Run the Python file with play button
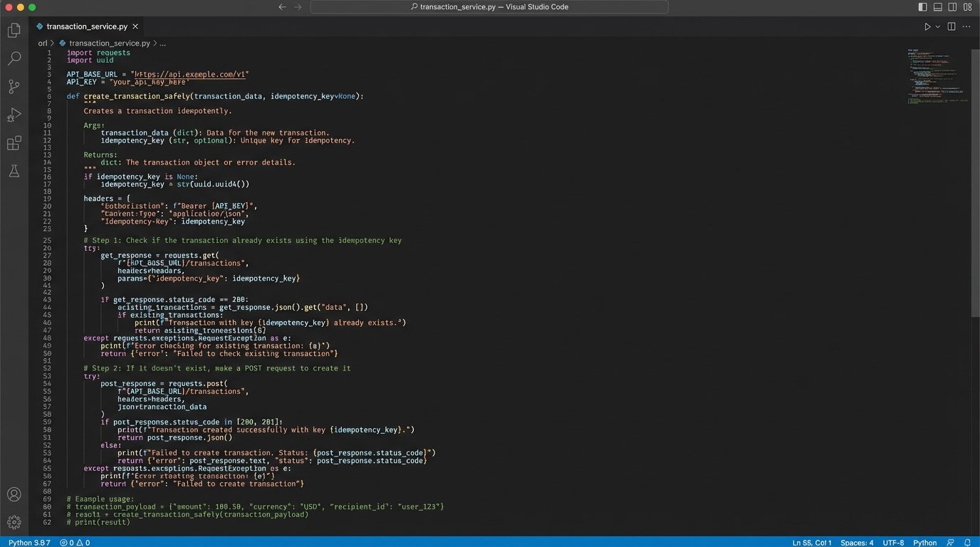This screenshot has width=980, height=547. 927,26
